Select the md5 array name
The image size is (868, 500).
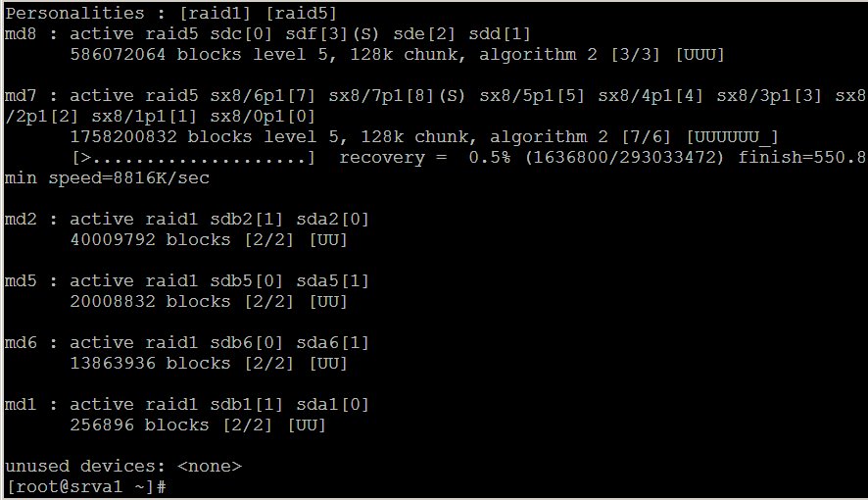click(x=21, y=280)
